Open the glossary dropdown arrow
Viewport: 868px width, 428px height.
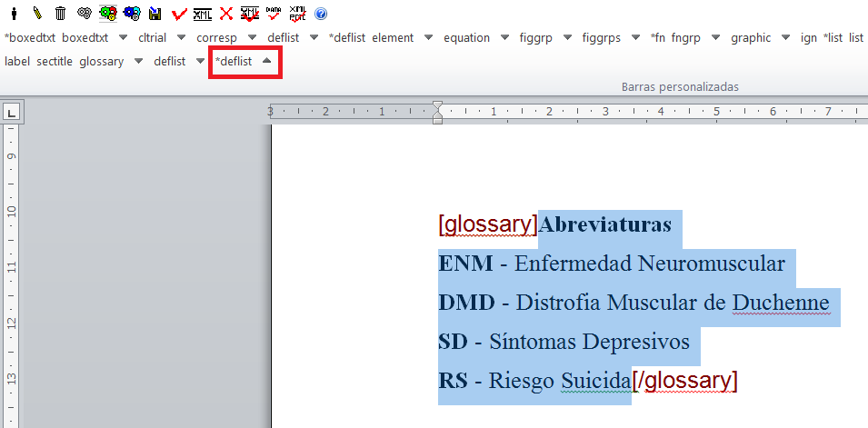point(138,62)
